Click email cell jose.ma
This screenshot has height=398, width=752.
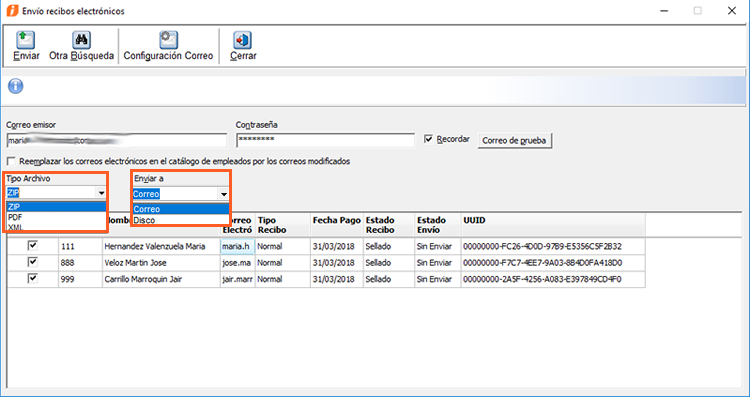pyautogui.click(x=237, y=263)
